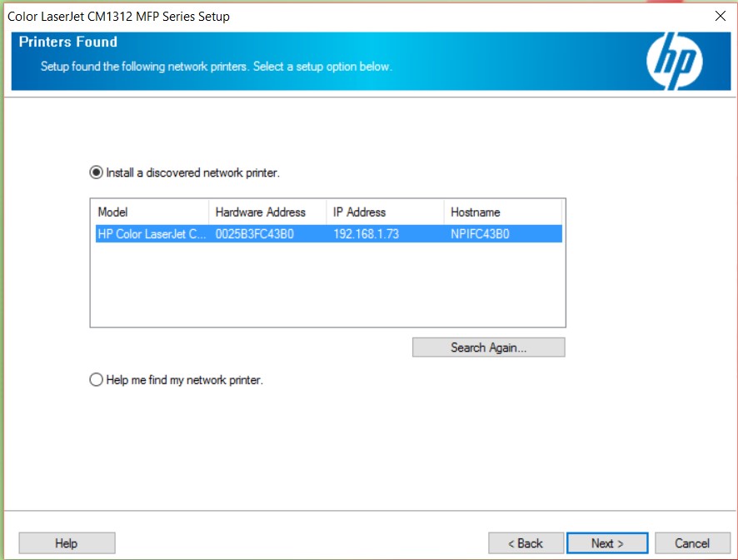Click the Hardware Address column header
This screenshot has height=560, width=738.
pos(267,212)
